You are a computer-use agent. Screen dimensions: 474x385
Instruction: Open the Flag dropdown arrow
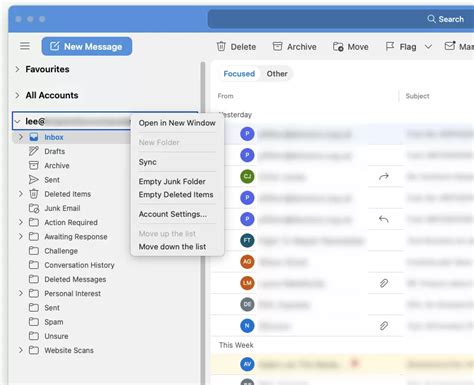(428, 47)
